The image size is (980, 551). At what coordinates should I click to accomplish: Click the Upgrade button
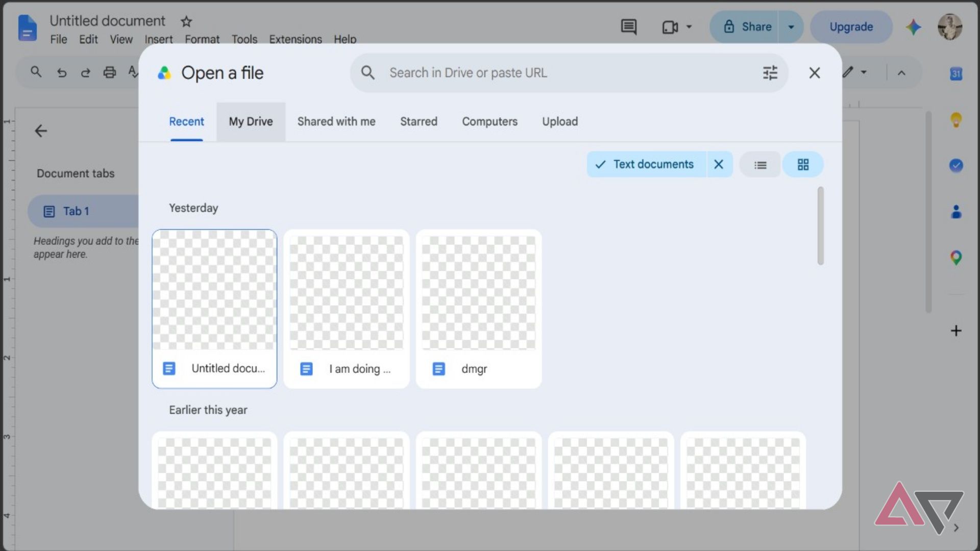pyautogui.click(x=851, y=27)
